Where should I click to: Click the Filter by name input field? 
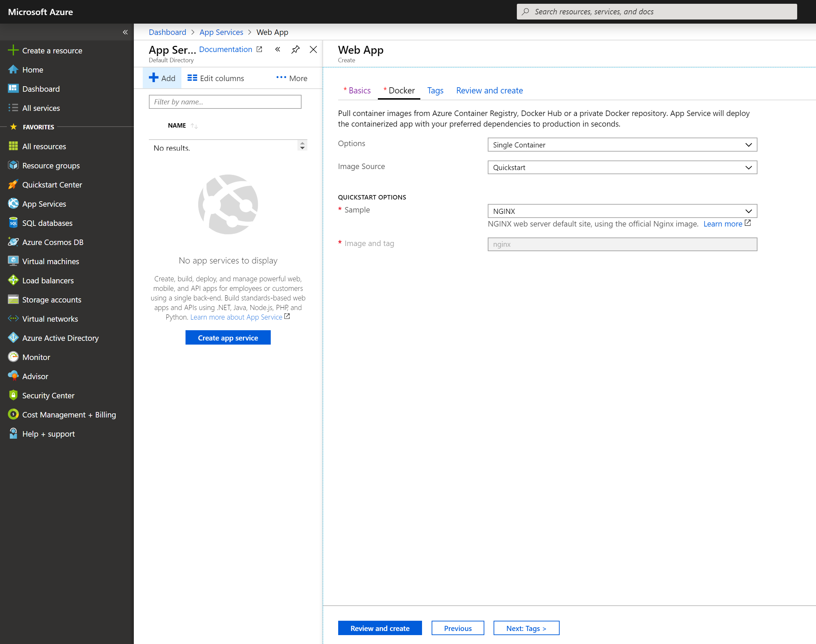[x=225, y=101]
